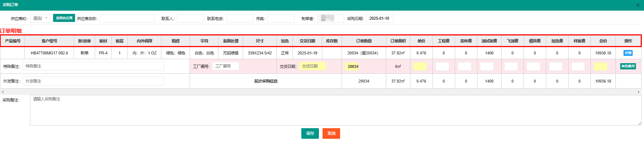Viewport: 644px width, 149px height.
Task: Click the 外发备注 text field
Action: (93, 81)
